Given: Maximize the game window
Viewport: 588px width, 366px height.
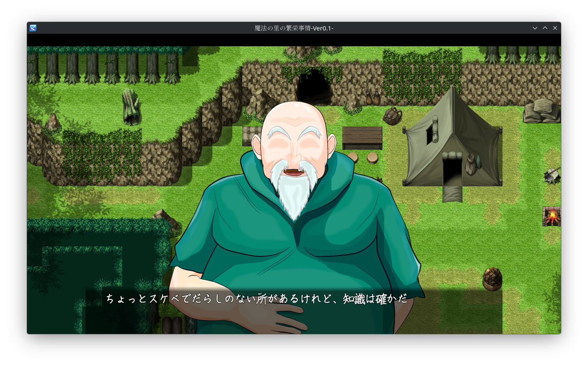Looking at the screenshot, I should (545, 28).
